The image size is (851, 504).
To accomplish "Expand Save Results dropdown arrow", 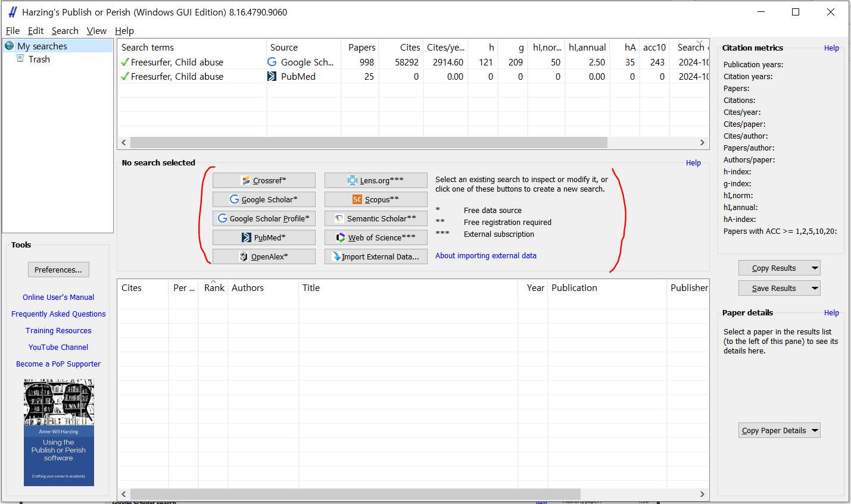I will pyautogui.click(x=815, y=288).
